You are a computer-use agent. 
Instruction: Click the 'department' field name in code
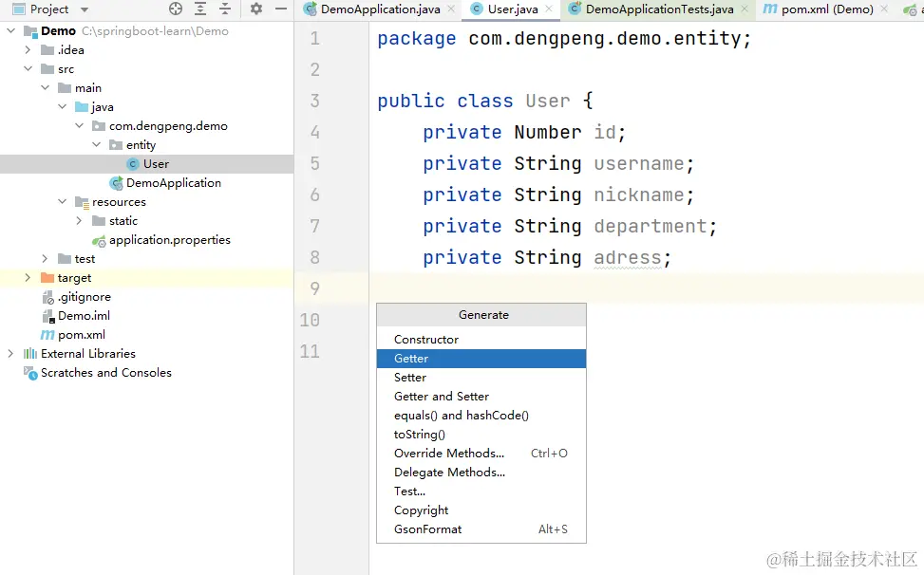[650, 226]
